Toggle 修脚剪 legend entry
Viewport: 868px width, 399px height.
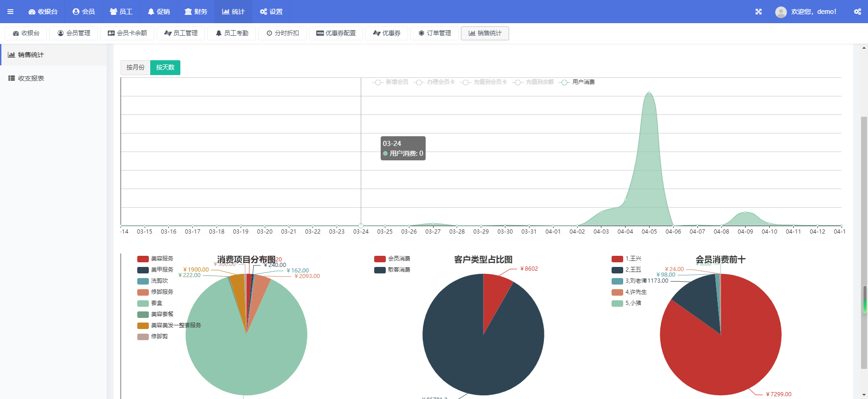(153, 336)
